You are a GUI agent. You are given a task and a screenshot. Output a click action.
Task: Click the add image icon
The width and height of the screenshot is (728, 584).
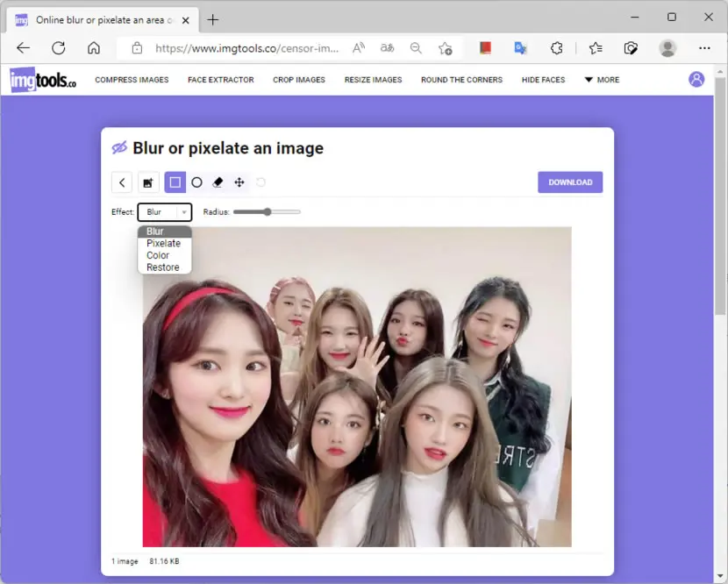pos(148,182)
